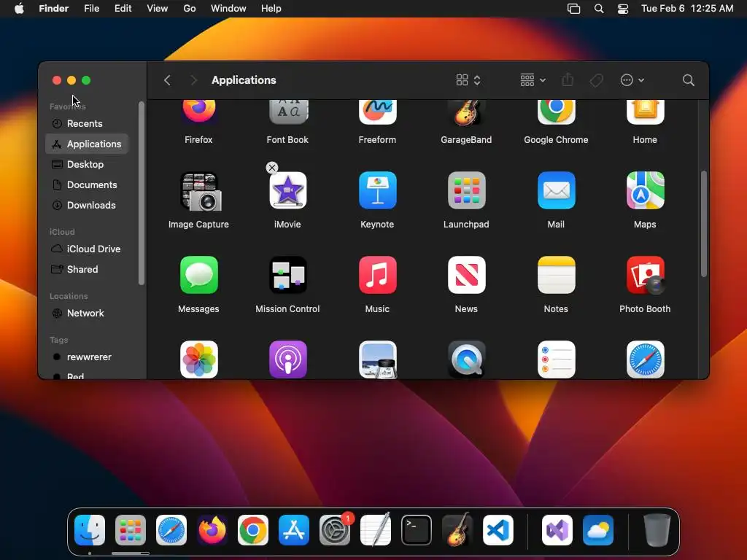Click the sidebar vertical scrollbar
747x560 pixels.
pyautogui.click(x=141, y=193)
